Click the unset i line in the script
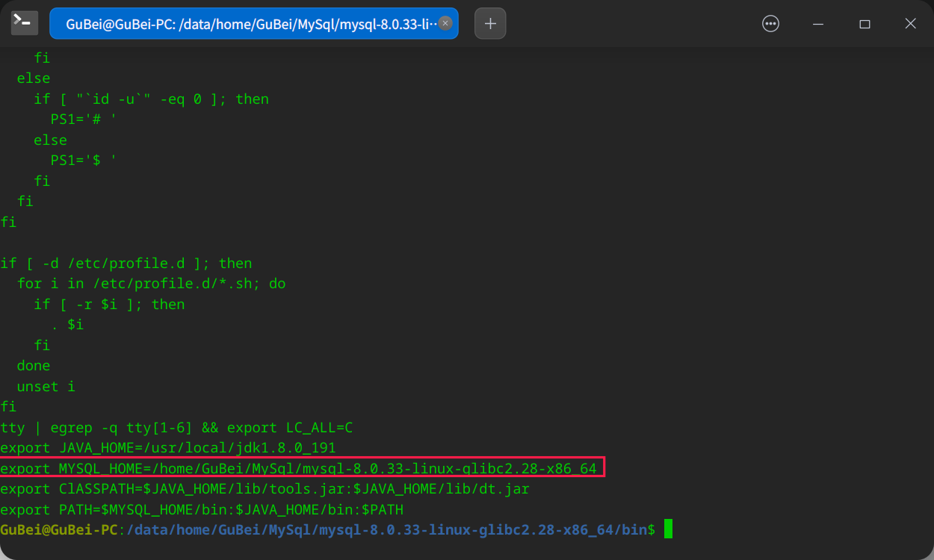Screen dimensions: 934x560 pyautogui.click(x=45, y=386)
